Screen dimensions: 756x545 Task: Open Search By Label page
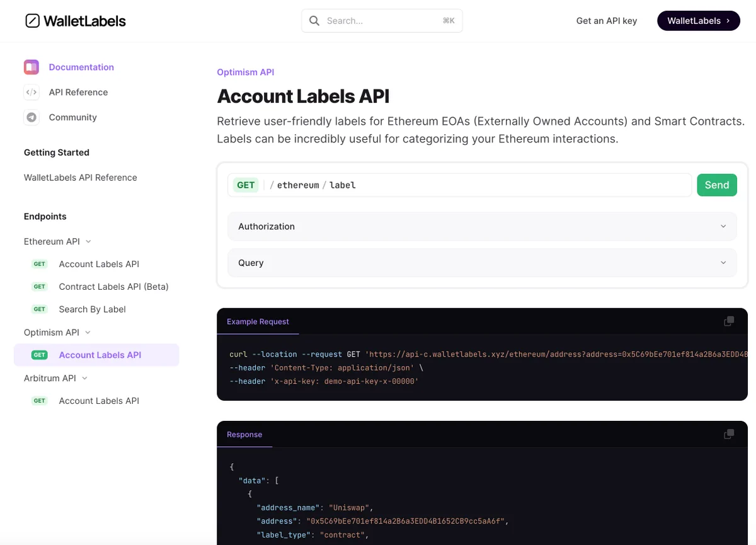pos(92,309)
